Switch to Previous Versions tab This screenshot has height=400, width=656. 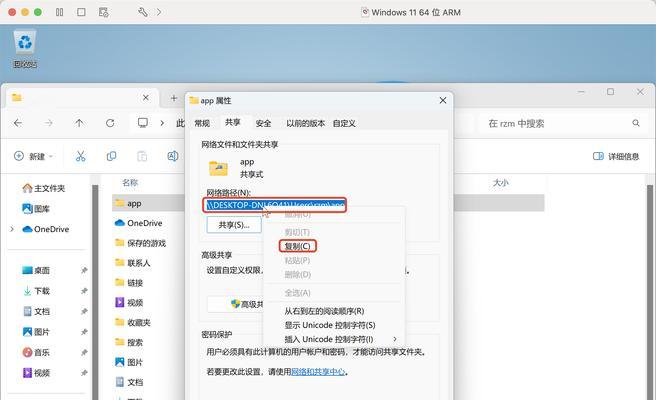pos(305,123)
